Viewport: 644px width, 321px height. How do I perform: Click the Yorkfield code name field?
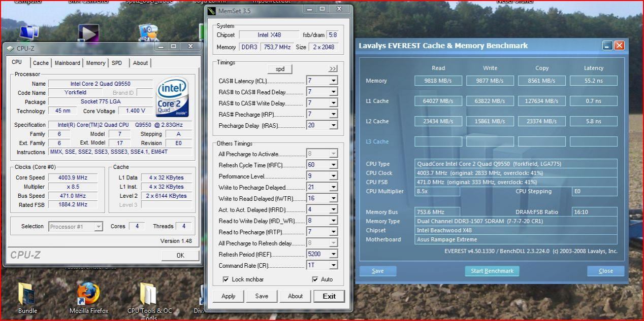75,93
